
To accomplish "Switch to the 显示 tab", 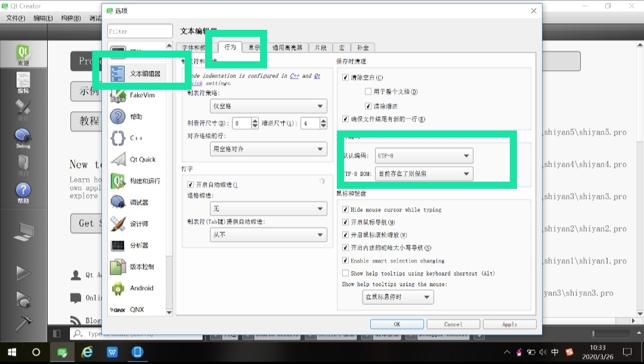I will tap(254, 48).
